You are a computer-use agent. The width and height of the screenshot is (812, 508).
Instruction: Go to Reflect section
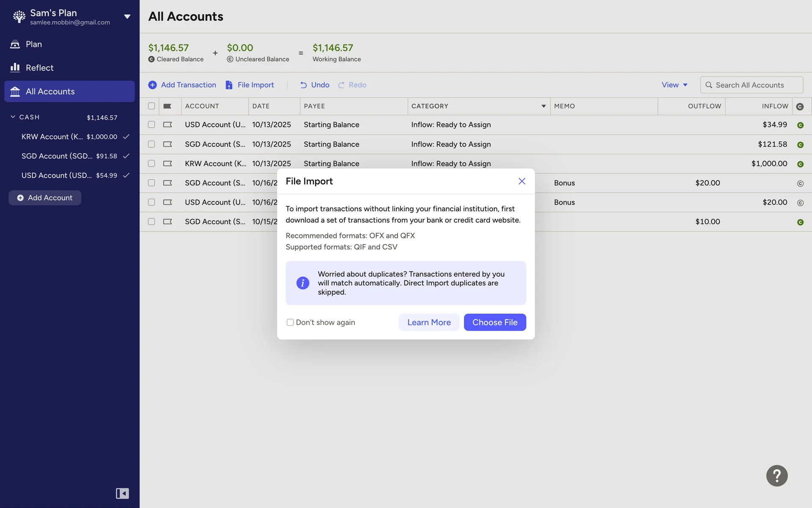pyautogui.click(x=39, y=68)
